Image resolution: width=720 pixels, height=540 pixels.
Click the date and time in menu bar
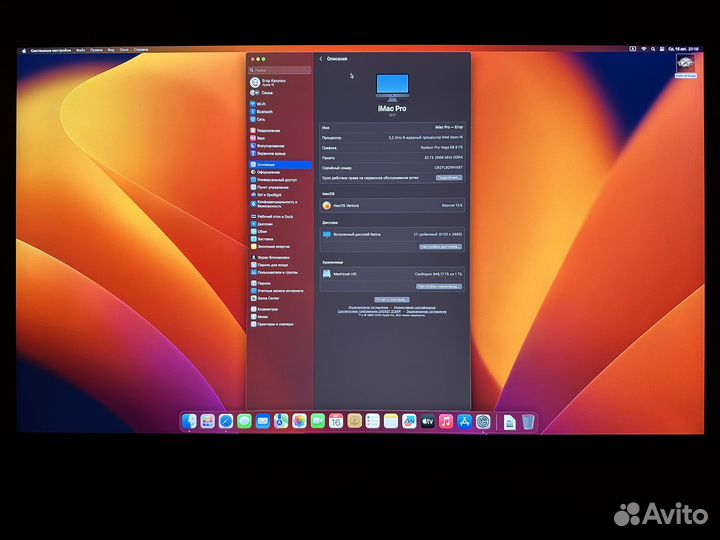pyautogui.click(x=684, y=49)
